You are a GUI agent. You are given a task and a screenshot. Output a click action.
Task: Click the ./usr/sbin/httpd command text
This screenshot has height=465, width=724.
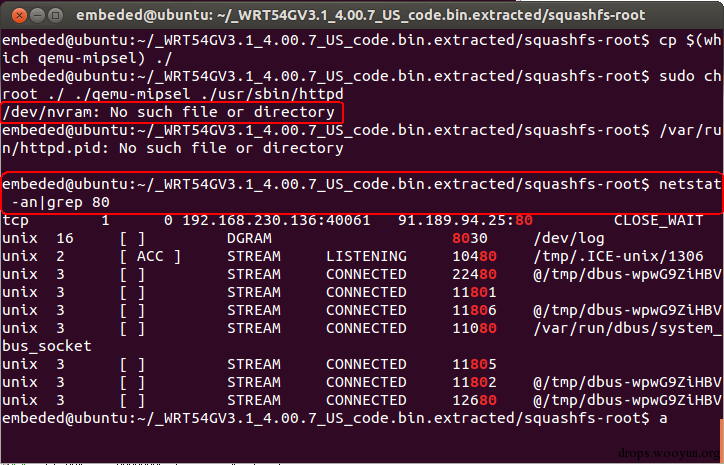272,94
